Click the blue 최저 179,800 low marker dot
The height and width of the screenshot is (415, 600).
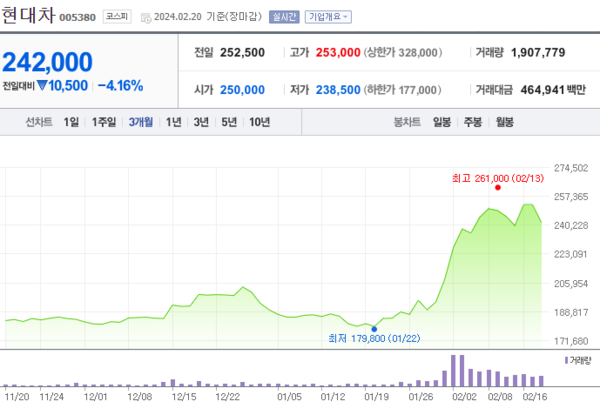[x=374, y=329]
